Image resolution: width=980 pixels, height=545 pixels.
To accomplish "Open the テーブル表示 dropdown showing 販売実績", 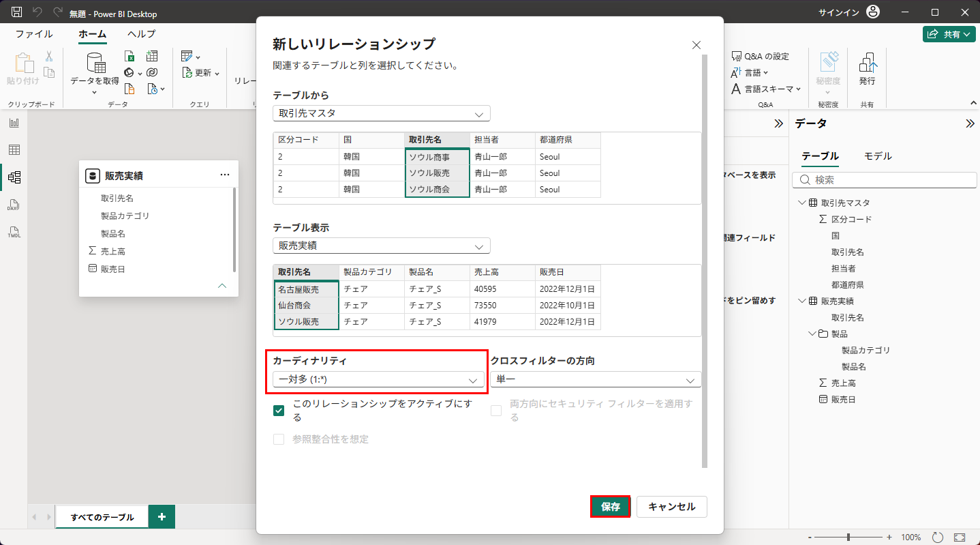I will click(382, 246).
